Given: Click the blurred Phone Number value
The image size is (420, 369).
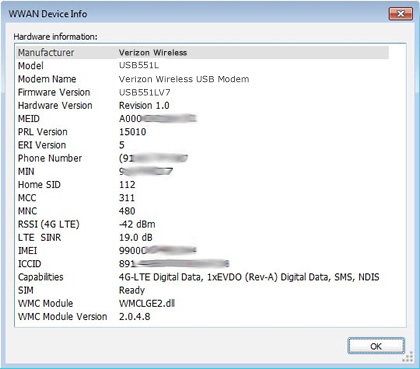Looking at the screenshot, I should (153, 158).
